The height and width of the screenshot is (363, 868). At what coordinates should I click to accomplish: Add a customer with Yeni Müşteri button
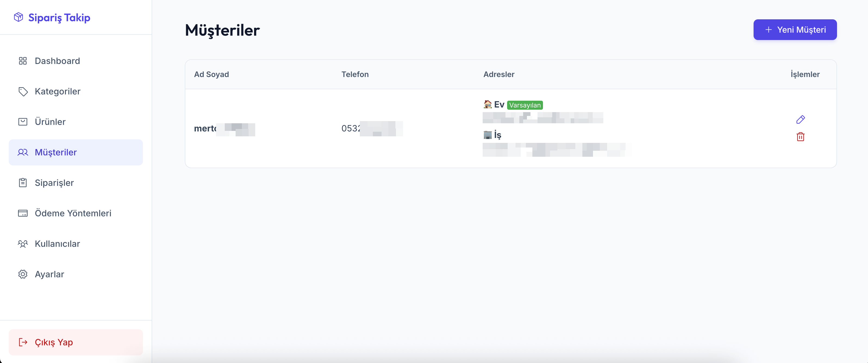point(795,30)
